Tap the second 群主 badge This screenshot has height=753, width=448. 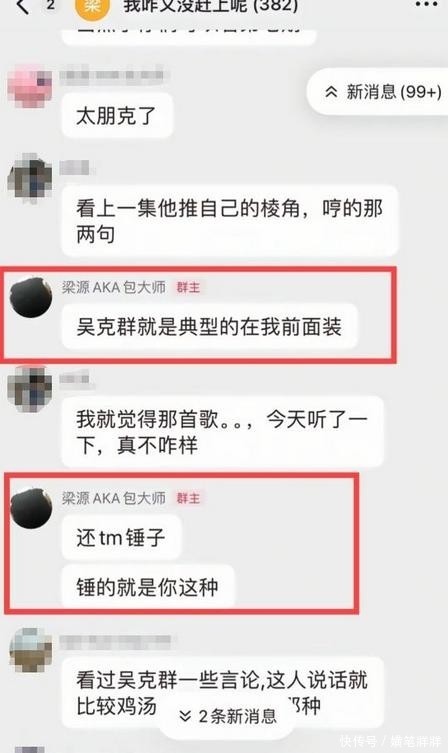[x=188, y=498]
